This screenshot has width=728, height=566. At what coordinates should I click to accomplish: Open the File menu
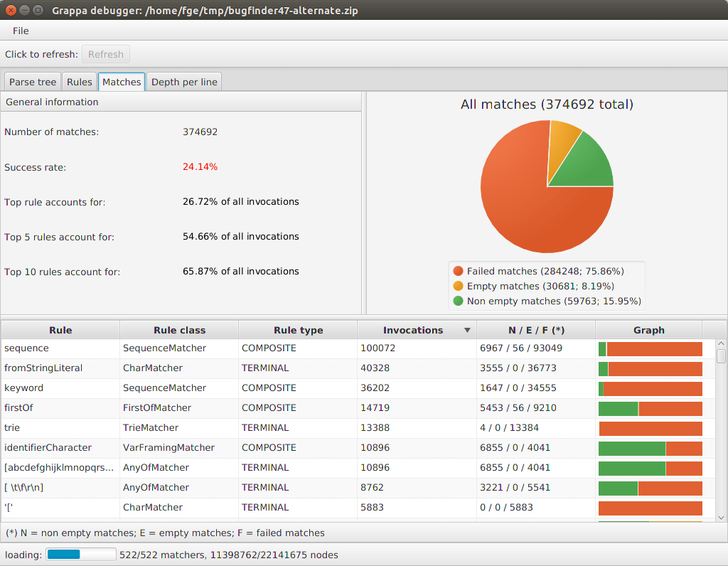tap(21, 31)
